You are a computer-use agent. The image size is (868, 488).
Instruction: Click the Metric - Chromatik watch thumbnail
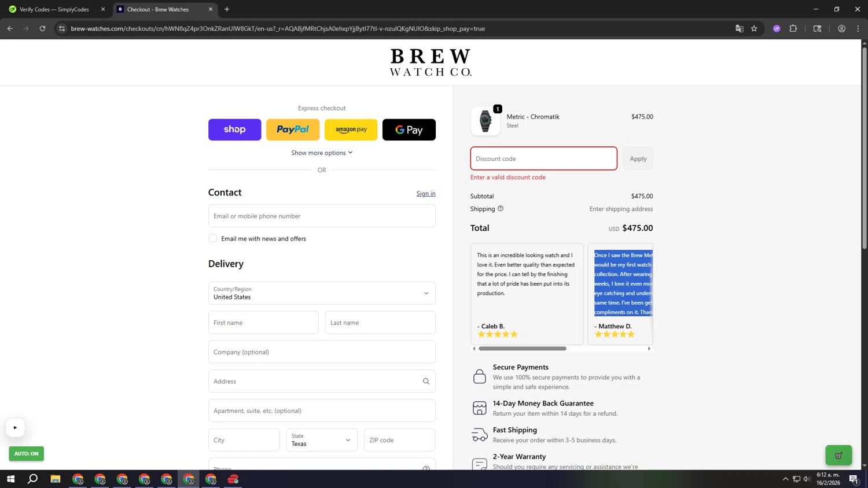click(486, 121)
